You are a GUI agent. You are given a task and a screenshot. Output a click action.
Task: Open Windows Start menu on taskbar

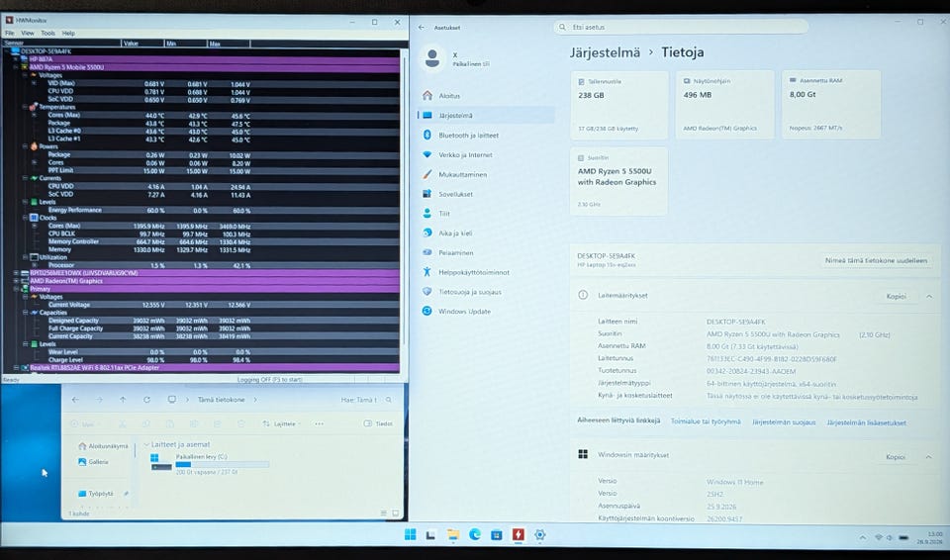[410, 534]
